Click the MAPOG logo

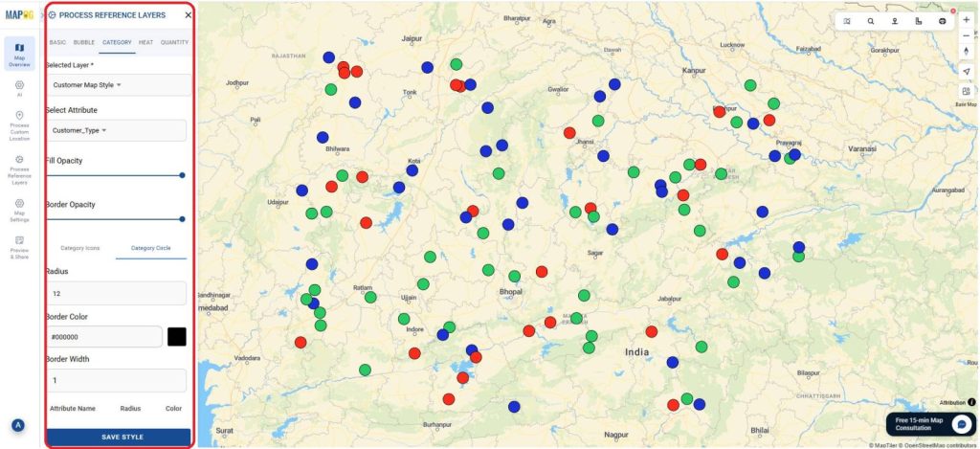[19, 14]
